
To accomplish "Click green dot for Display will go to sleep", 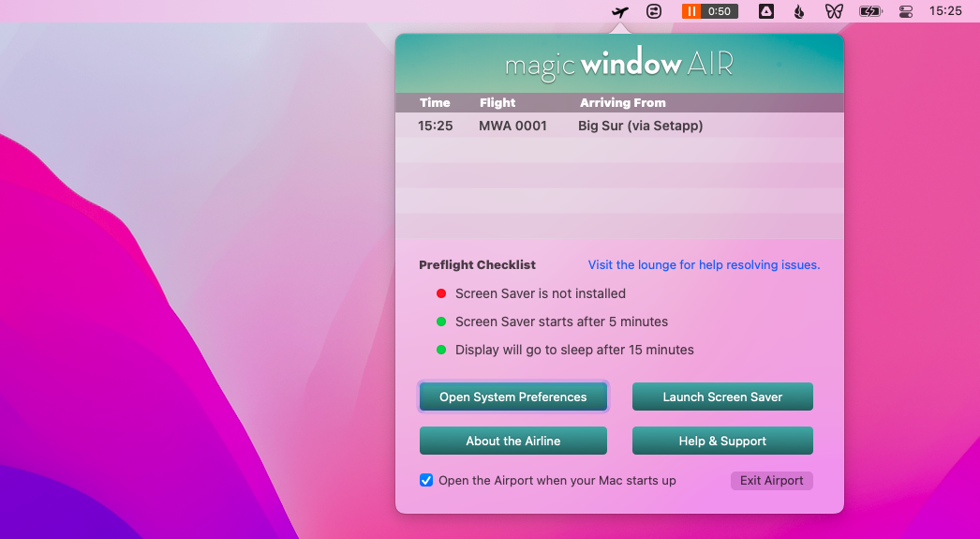I will click(441, 350).
